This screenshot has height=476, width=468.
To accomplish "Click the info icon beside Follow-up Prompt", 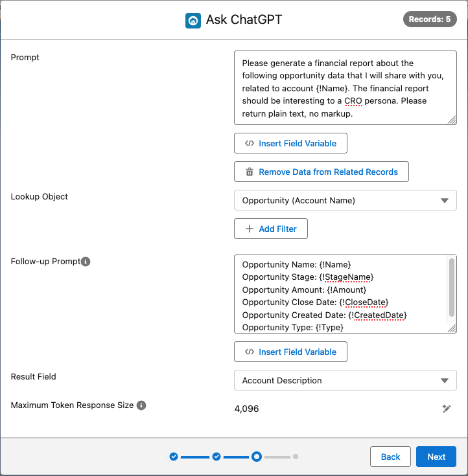I will pyautogui.click(x=86, y=262).
